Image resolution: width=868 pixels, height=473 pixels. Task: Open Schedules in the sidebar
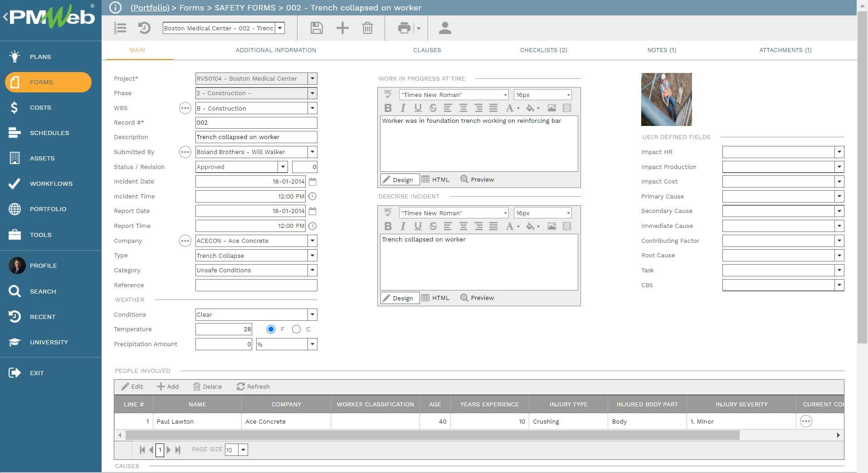coord(49,133)
